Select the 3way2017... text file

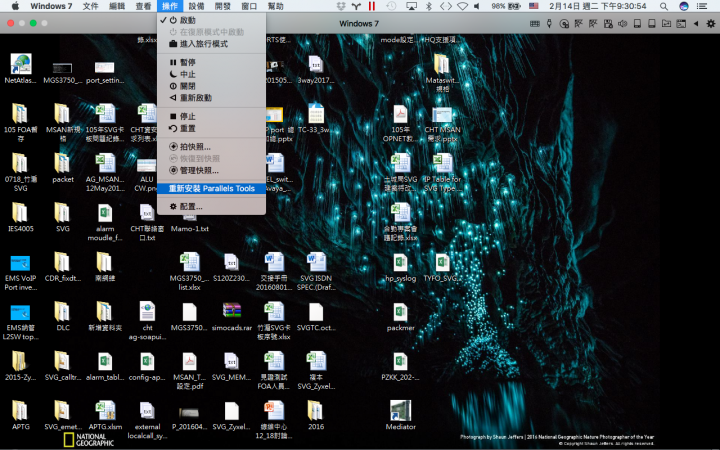pos(315,69)
